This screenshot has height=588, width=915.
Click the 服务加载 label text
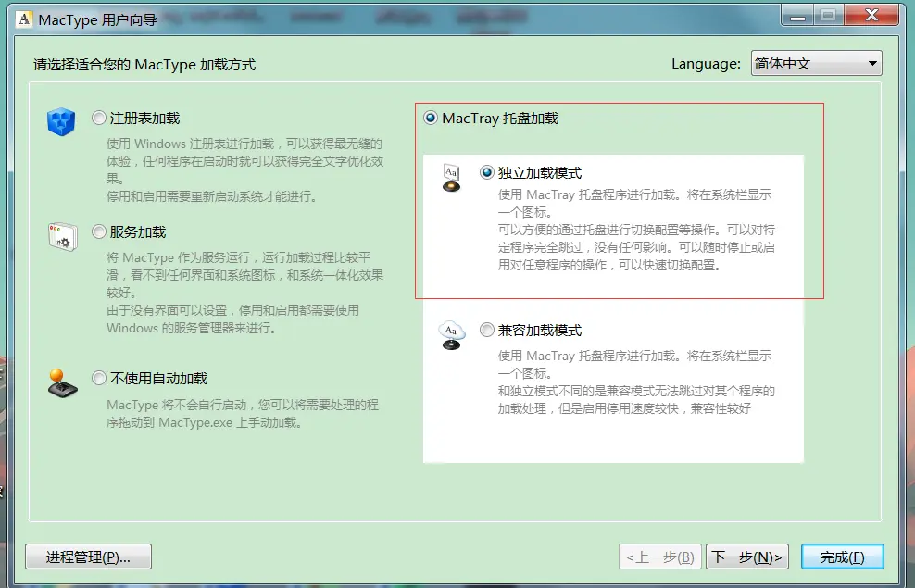[x=138, y=232]
